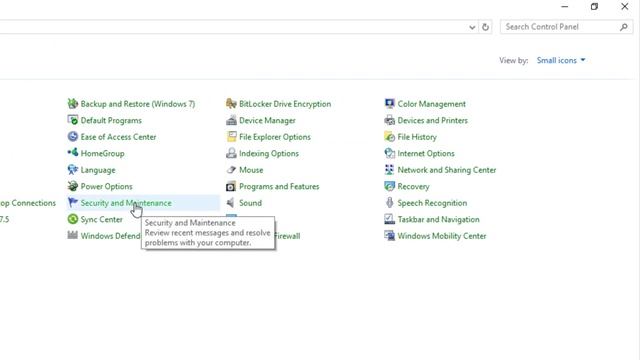
Task: Click the BitLocker Drive Encryption icon
Action: 231,104
